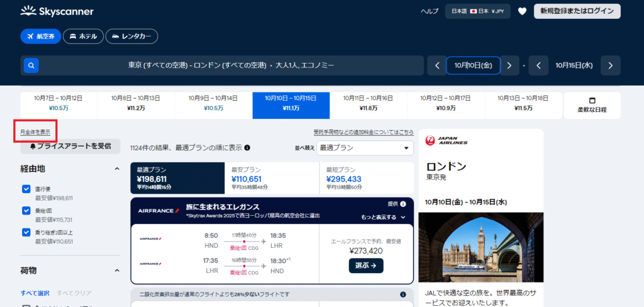Image resolution: width=644 pixels, height=307 pixels.
Task: Select 最短プラン ¥295,433 tab
Action: click(x=367, y=178)
